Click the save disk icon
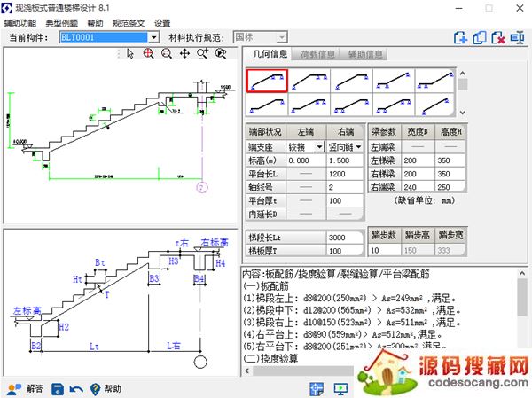The image size is (532, 398). [58, 389]
